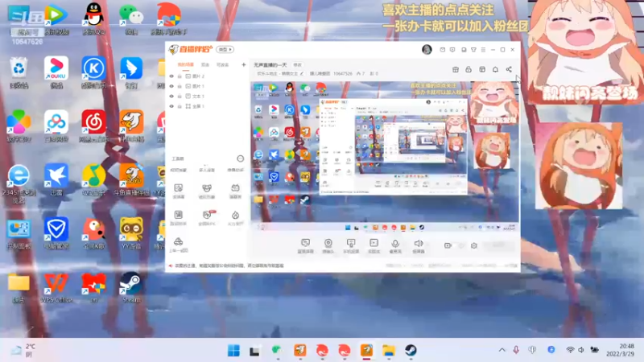The width and height of the screenshot is (644, 362).
Task: Open the Steam desktop shortcut
Action: [x=131, y=288]
